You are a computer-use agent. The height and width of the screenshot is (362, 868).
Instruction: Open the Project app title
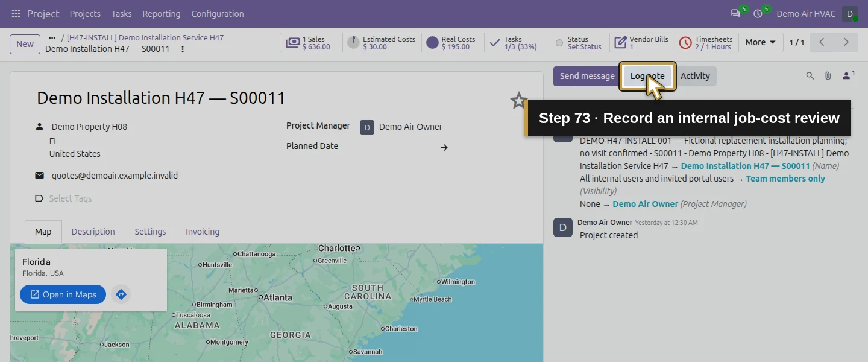pyautogui.click(x=43, y=13)
